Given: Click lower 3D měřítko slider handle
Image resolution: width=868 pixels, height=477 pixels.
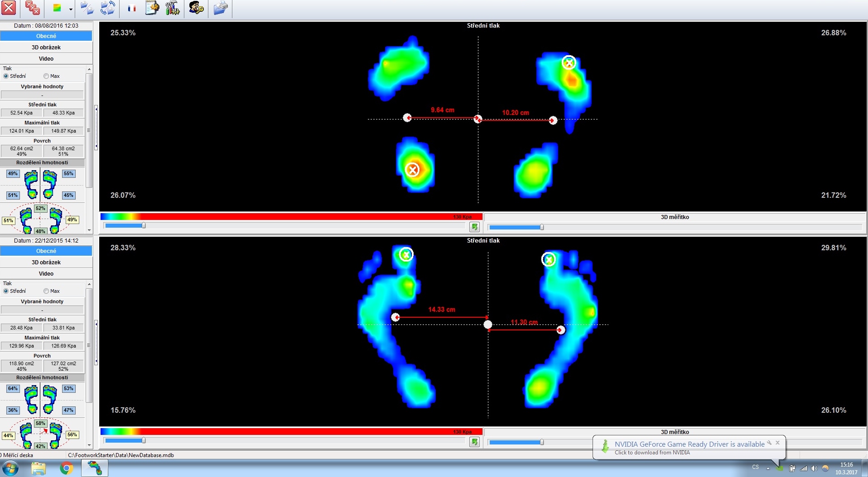Looking at the screenshot, I should pyautogui.click(x=542, y=442).
